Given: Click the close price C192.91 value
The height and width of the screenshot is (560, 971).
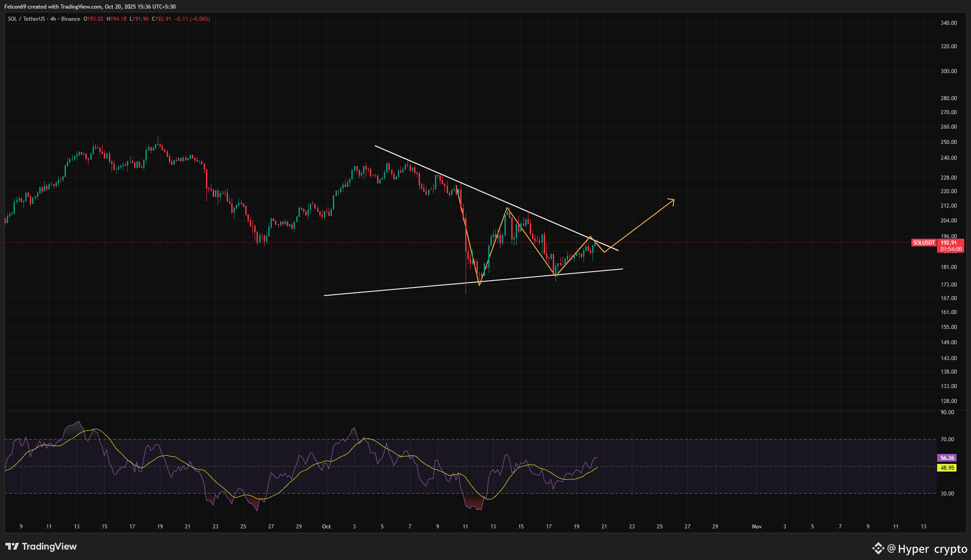Looking at the screenshot, I should (x=162, y=19).
